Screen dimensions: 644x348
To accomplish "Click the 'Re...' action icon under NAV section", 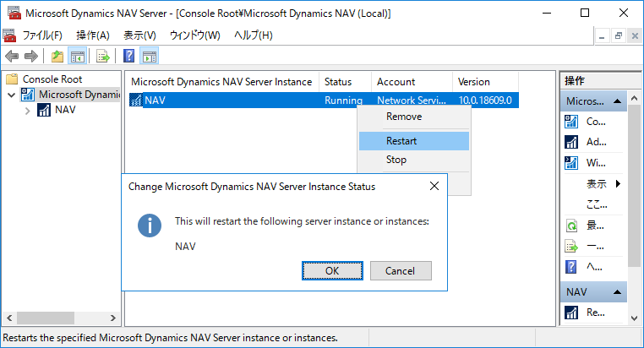I will pos(571,313).
